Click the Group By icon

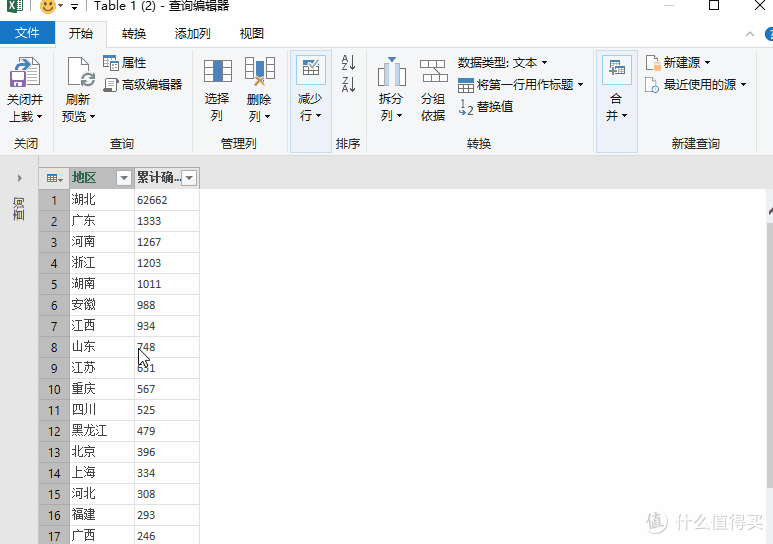tap(433, 73)
